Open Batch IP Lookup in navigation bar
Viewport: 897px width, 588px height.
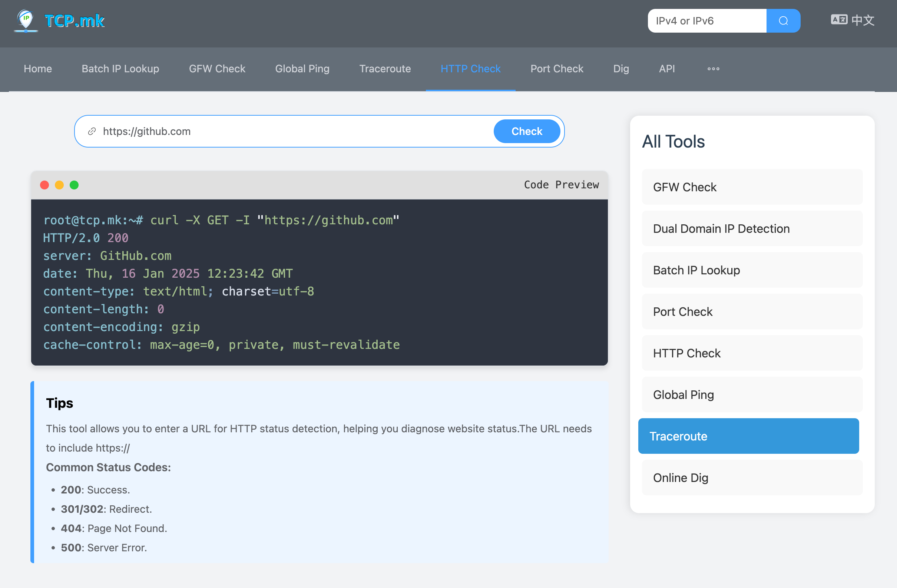(120, 69)
